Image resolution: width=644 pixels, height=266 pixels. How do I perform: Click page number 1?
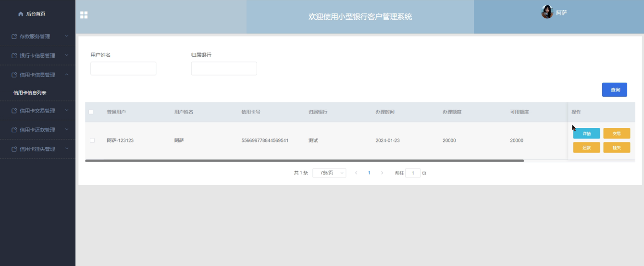369,173
